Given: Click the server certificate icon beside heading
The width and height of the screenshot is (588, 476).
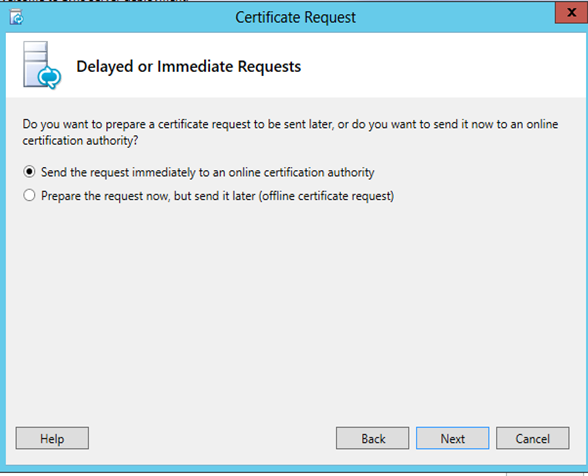Looking at the screenshot, I should [x=42, y=65].
